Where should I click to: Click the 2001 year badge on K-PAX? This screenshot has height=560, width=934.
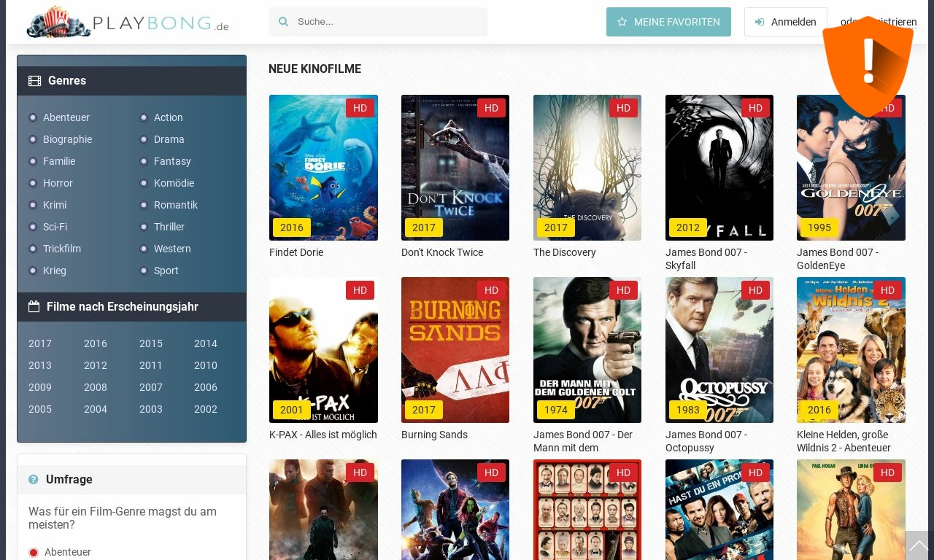(291, 410)
